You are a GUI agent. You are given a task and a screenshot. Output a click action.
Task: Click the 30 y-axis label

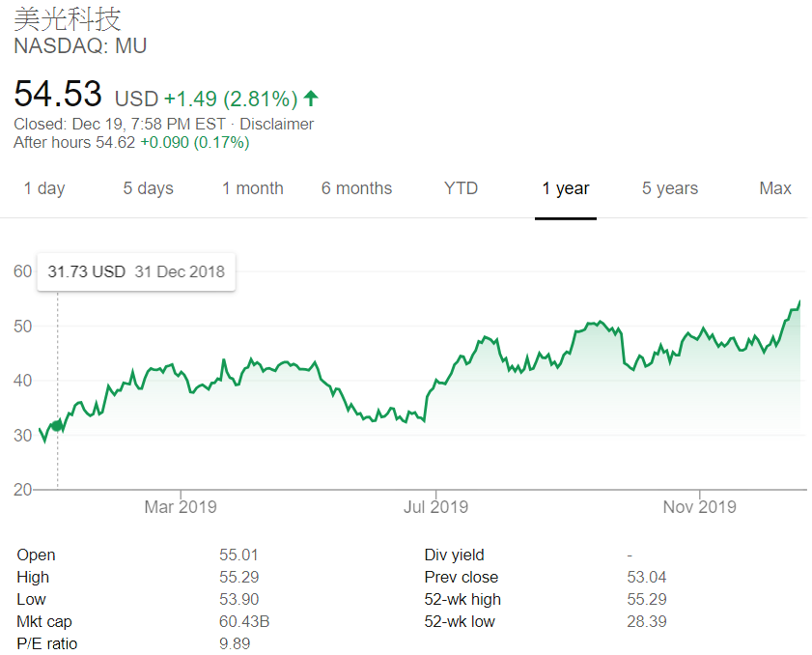tap(23, 436)
